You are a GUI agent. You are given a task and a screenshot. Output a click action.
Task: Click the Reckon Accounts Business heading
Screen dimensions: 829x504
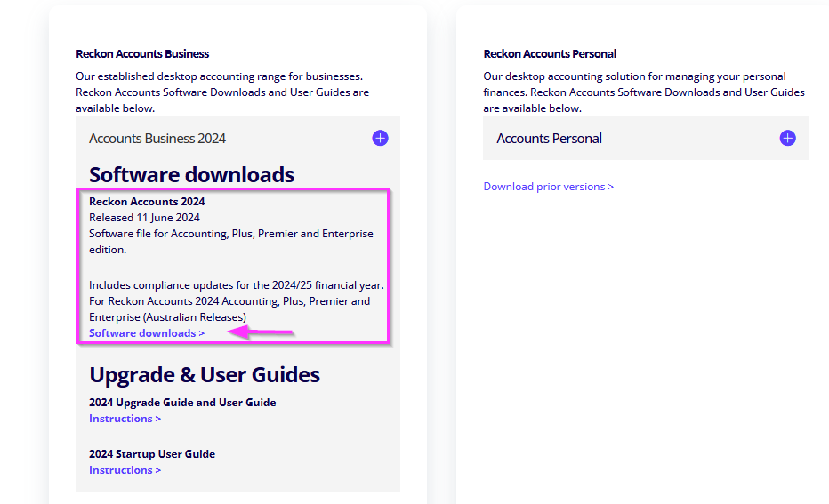142,54
